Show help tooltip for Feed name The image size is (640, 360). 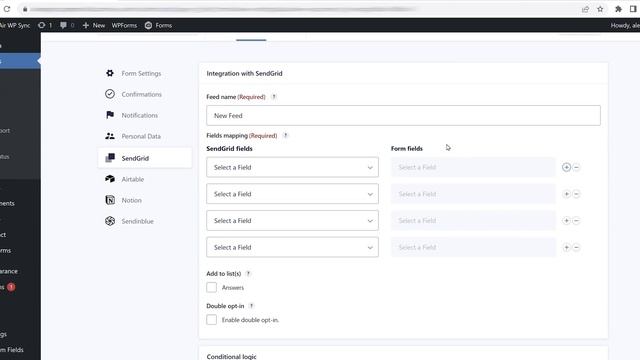click(274, 97)
